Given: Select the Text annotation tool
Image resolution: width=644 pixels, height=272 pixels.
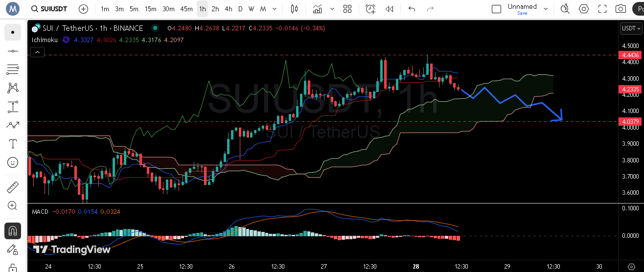Looking at the screenshot, I should point(13,144).
